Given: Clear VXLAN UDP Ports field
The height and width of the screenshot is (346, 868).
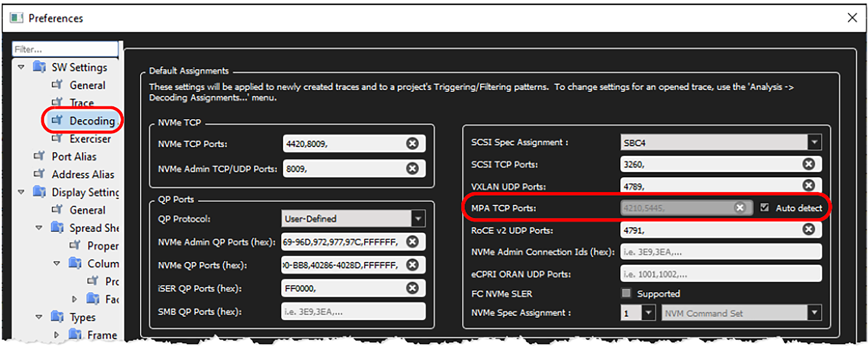Looking at the screenshot, I should [808, 185].
